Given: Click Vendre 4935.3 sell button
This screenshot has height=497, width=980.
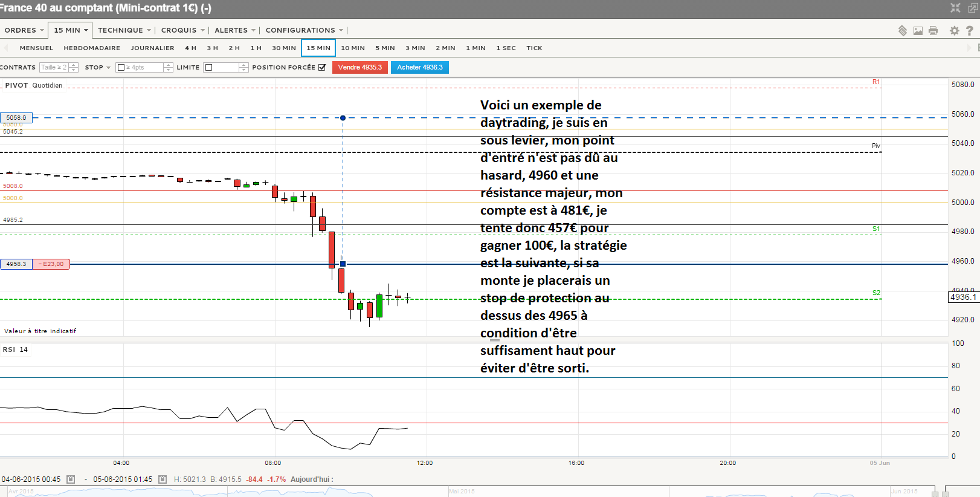Looking at the screenshot, I should click(x=360, y=67).
